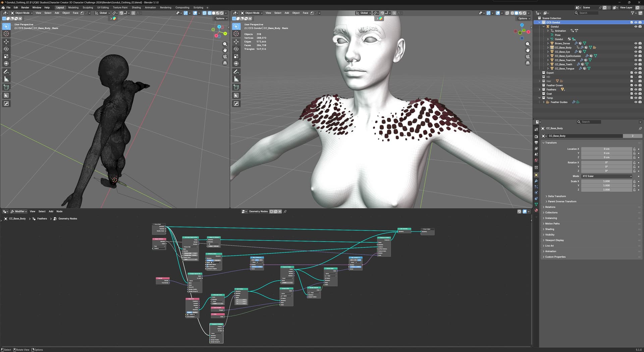Viewport: 644px width, 352px height.
Task: Click the outliner search field
Action: [x=586, y=13]
